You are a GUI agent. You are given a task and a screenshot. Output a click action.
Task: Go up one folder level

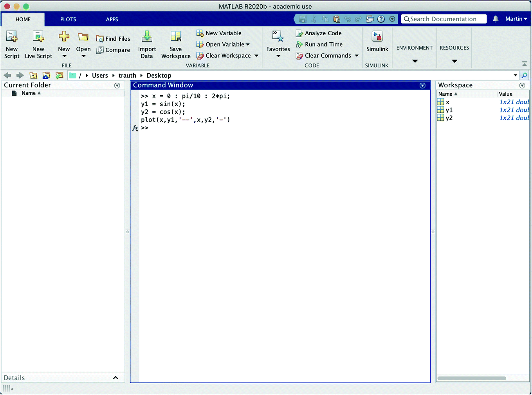coord(33,75)
